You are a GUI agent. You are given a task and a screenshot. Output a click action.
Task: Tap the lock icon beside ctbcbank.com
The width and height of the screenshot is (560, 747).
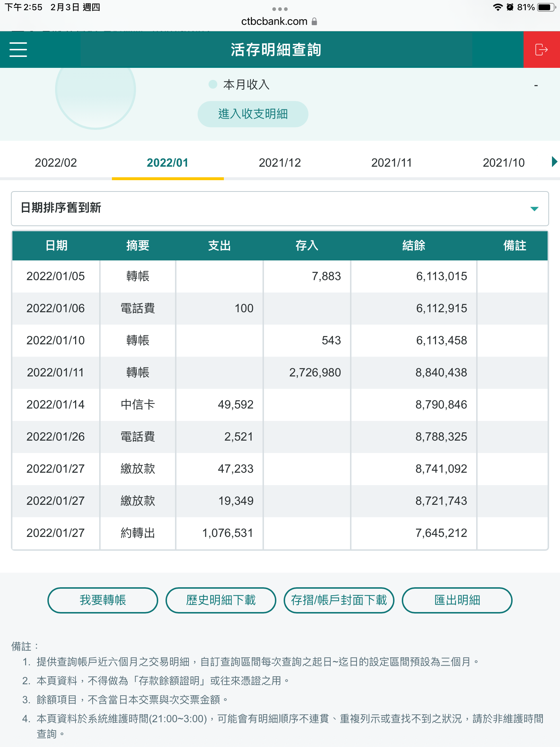coord(315,22)
